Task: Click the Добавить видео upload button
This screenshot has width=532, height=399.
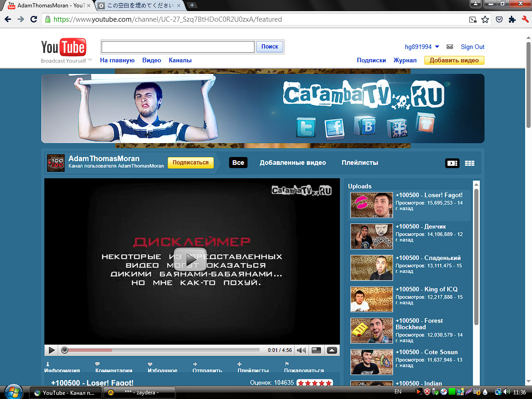Action: (454, 60)
